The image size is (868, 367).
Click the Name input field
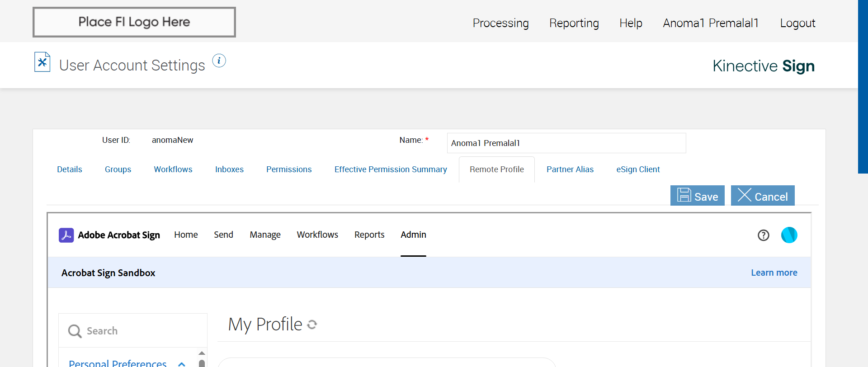click(x=566, y=143)
